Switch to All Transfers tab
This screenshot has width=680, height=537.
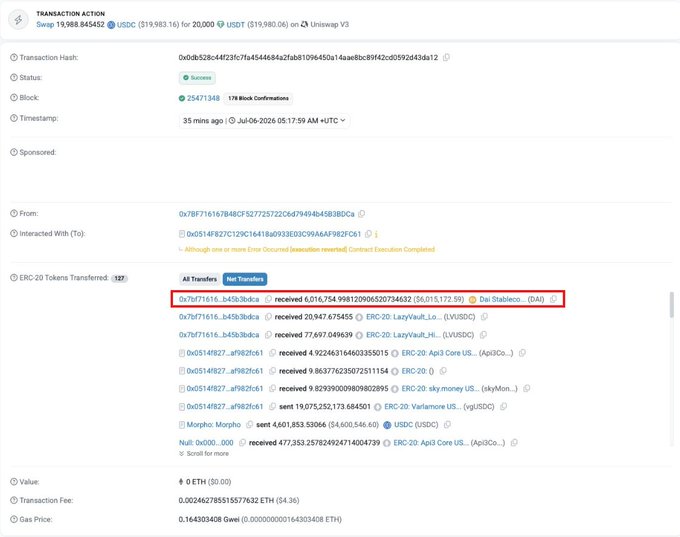pos(199,279)
